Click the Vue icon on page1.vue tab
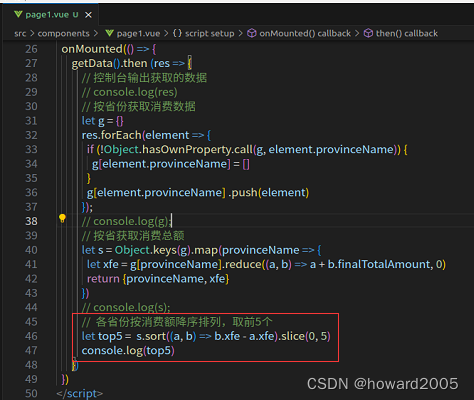 click(18, 14)
